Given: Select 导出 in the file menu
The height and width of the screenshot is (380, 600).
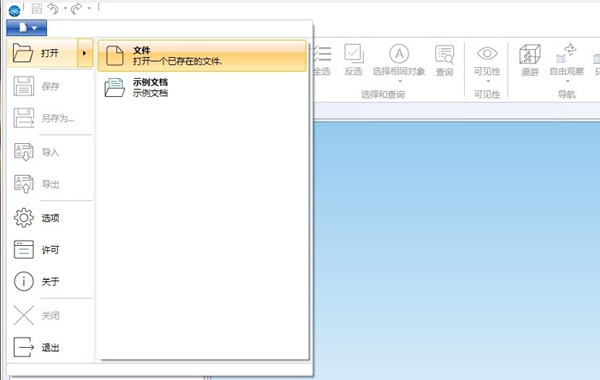Looking at the screenshot, I should pos(50,184).
